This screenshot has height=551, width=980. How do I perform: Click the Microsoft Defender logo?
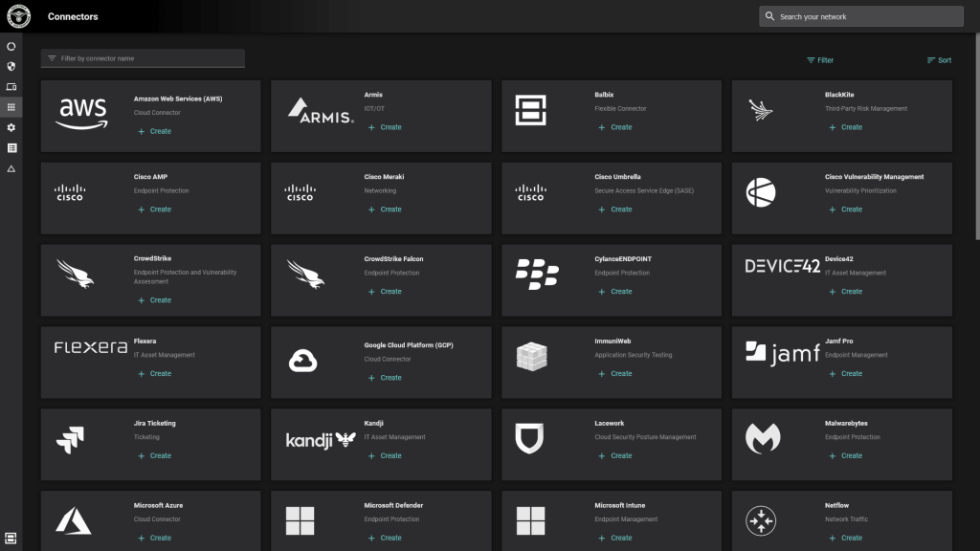[300, 521]
